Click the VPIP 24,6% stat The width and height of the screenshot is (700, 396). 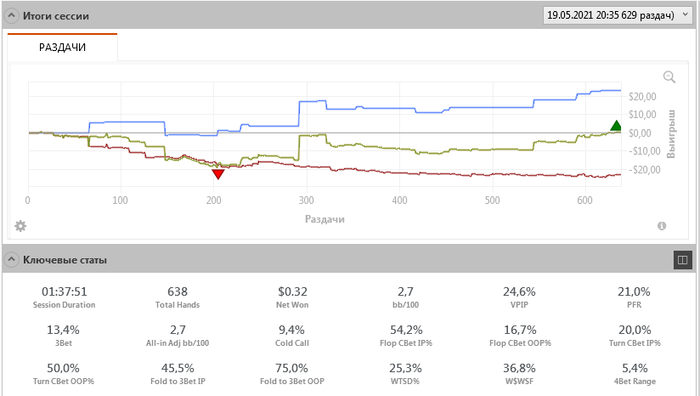[519, 297]
